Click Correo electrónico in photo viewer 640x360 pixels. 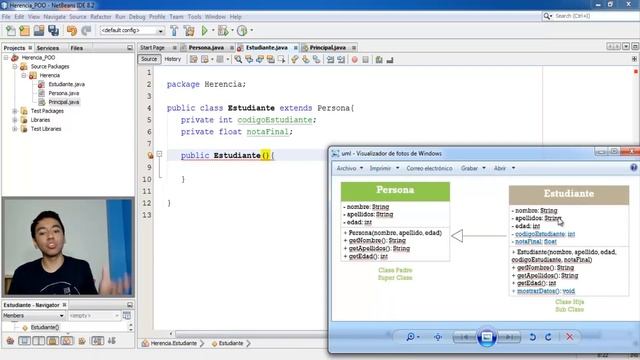429,168
